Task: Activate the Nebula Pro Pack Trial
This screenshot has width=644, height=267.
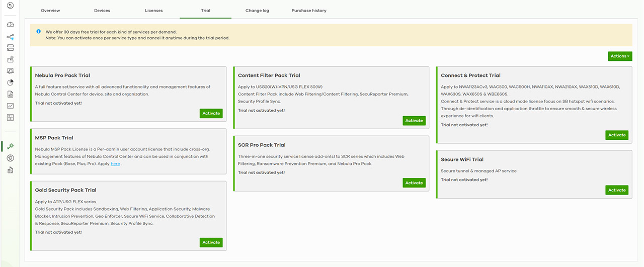Action: (211, 113)
